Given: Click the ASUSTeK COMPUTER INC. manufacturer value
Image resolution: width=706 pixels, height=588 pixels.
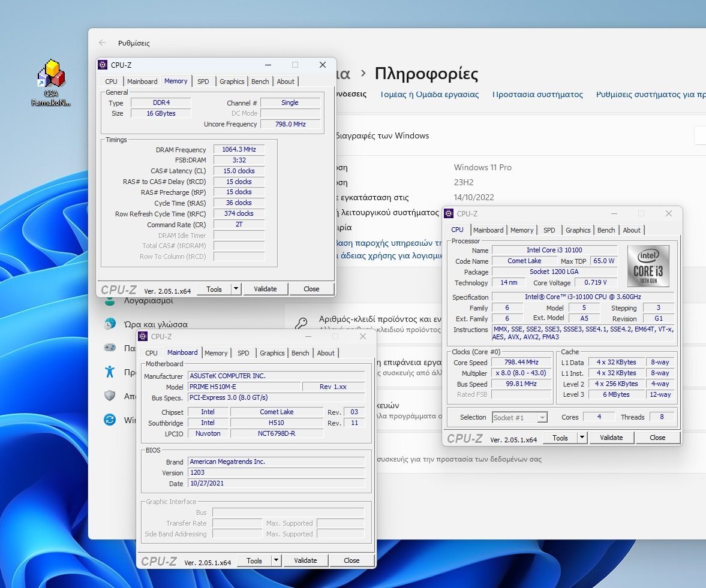Looking at the screenshot, I should click(276, 376).
